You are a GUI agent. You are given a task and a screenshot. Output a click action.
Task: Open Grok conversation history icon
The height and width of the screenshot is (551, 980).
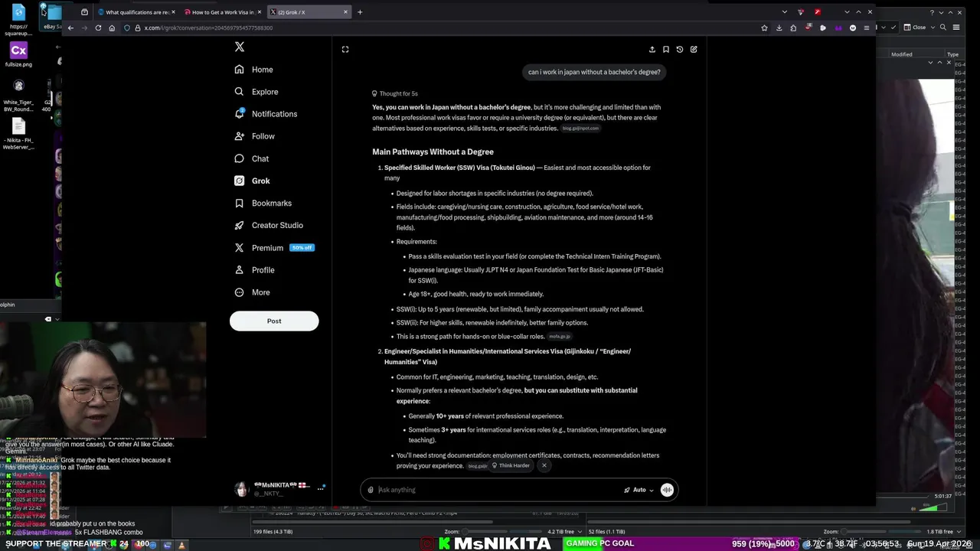680,49
